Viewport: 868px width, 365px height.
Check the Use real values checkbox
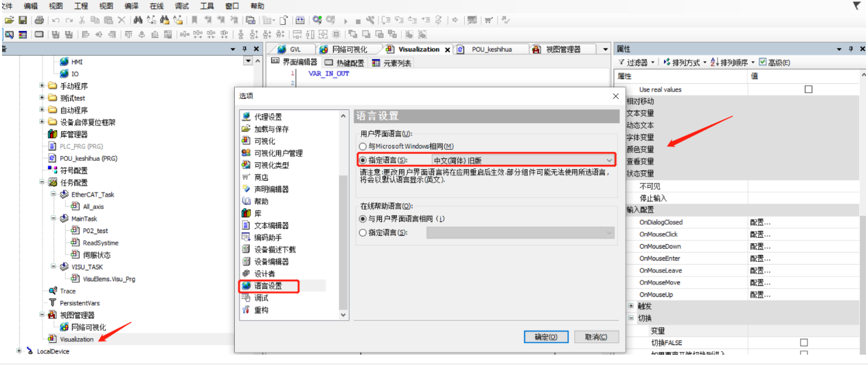[808, 89]
